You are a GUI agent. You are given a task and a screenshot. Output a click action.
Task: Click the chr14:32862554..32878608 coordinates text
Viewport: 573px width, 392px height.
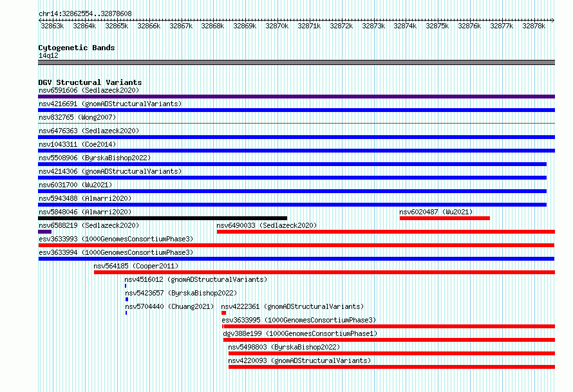coord(85,14)
